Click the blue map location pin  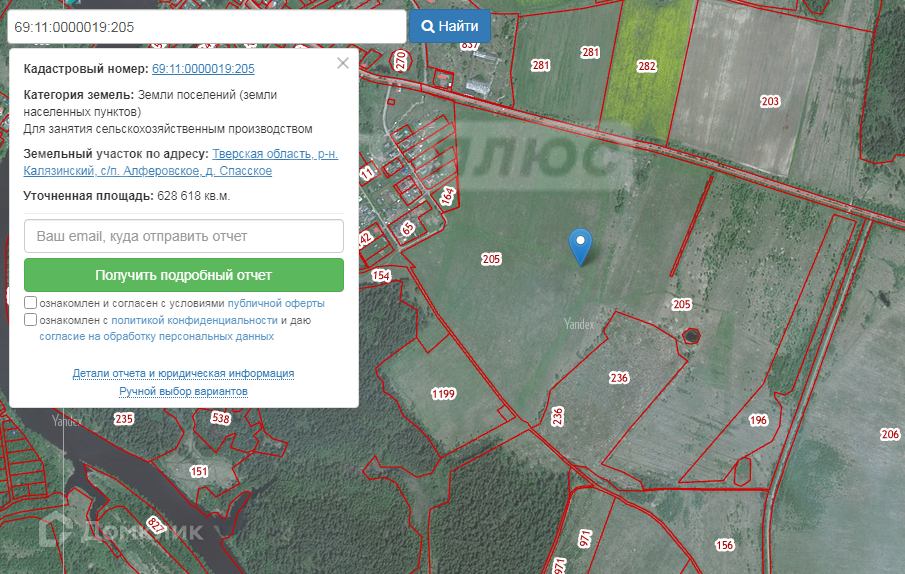tap(581, 246)
